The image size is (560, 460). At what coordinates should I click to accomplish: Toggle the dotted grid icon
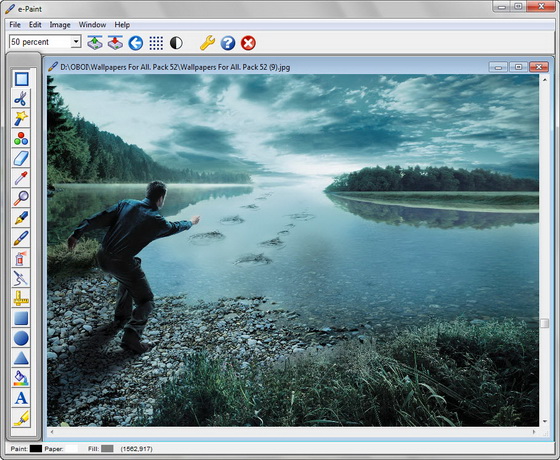[156, 43]
